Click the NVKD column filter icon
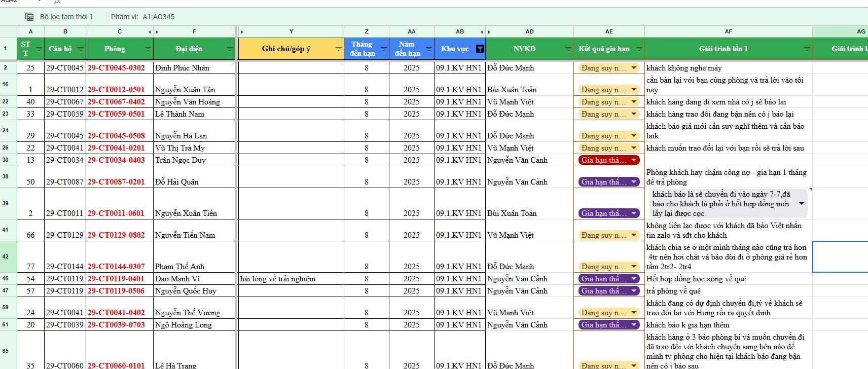The image size is (868, 369). (x=568, y=49)
